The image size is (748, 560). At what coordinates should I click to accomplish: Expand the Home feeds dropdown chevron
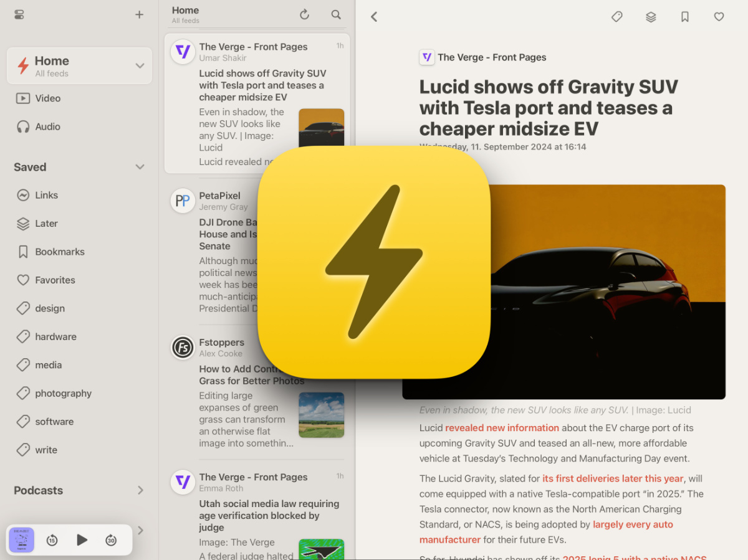[140, 66]
